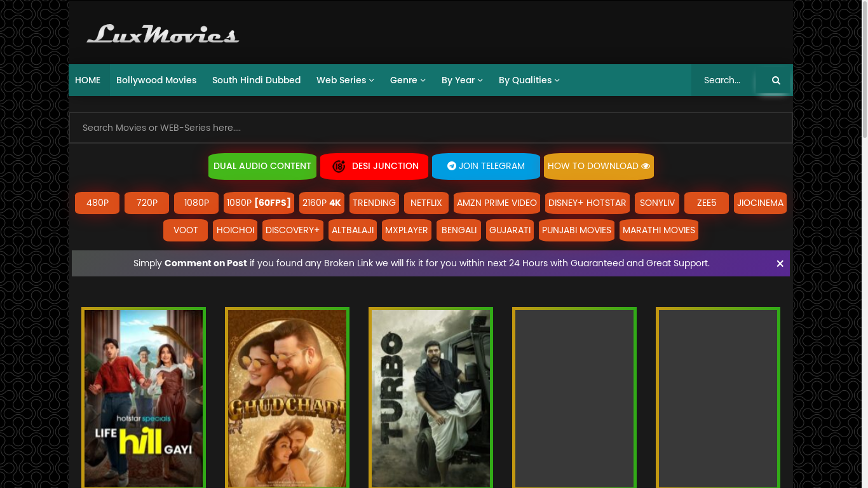Open the HOICHOI tag

(x=235, y=230)
